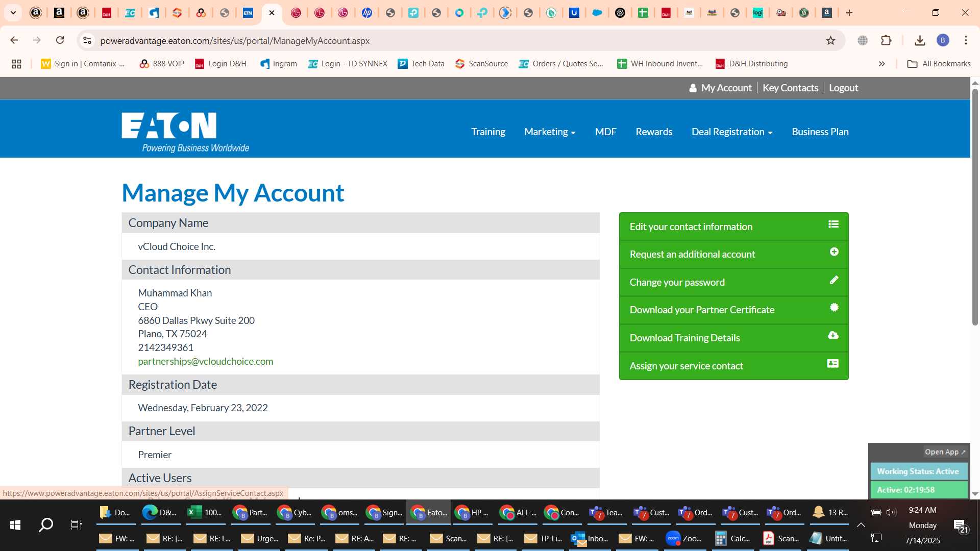Open the Business Plan menu item

(x=820, y=132)
